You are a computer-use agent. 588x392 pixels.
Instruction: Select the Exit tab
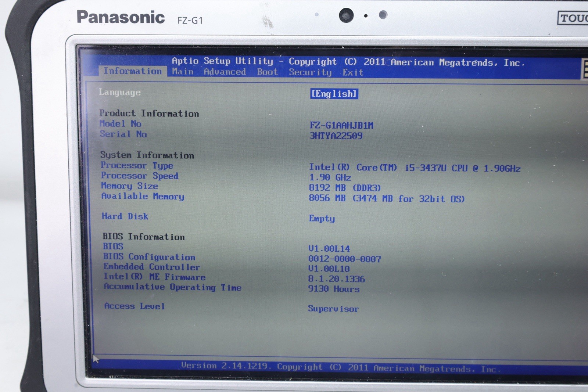(x=353, y=73)
